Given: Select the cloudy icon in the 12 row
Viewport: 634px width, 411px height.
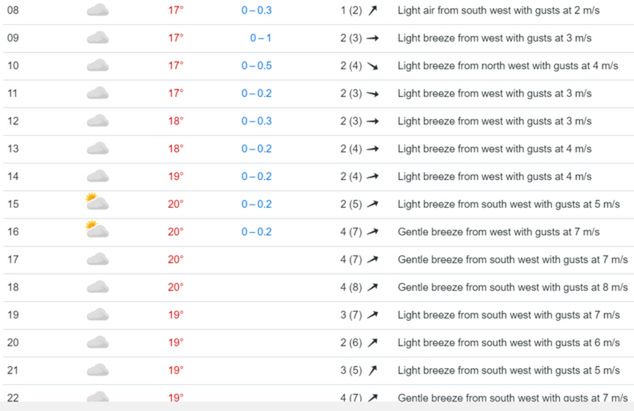Looking at the screenshot, I should 97,121.
